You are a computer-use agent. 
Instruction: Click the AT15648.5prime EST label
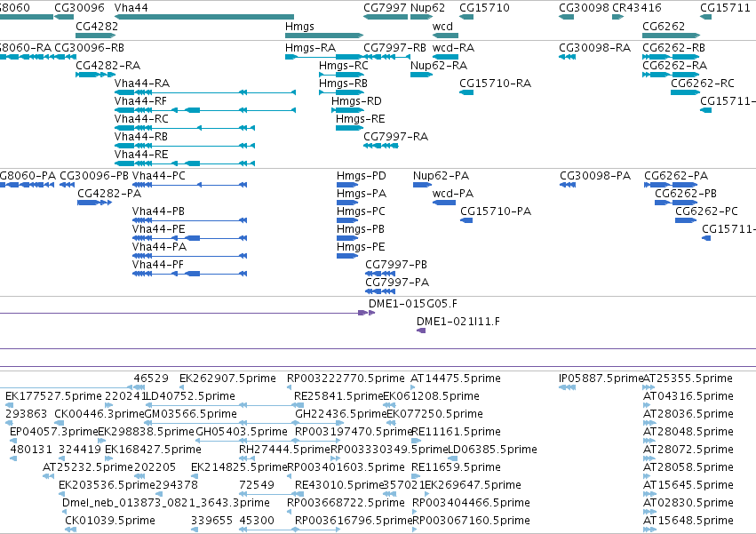tap(688, 521)
